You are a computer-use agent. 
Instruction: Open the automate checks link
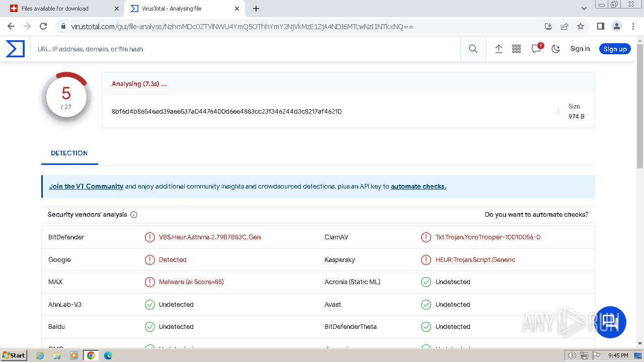pyautogui.click(x=419, y=186)
